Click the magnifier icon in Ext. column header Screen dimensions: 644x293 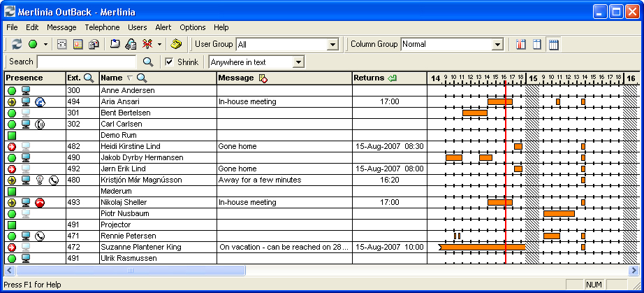(89, 78)
